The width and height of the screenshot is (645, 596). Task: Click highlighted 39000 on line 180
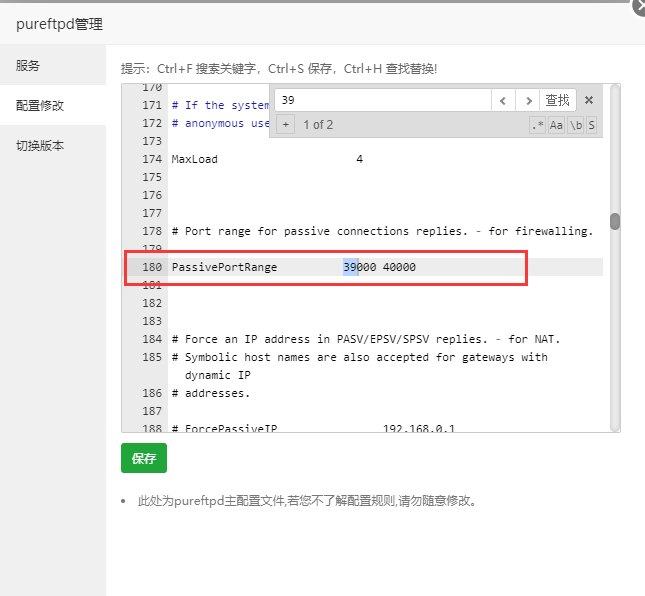[x=360, y=267]
